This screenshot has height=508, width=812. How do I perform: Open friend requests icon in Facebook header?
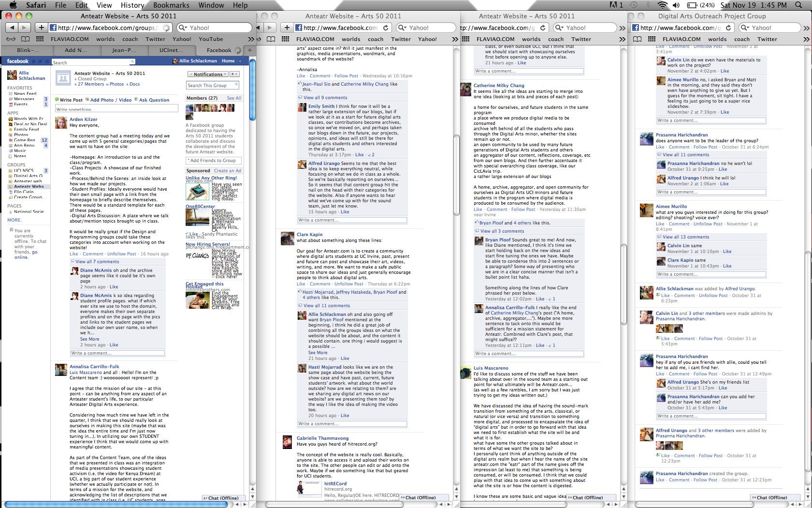coord(33,61)
